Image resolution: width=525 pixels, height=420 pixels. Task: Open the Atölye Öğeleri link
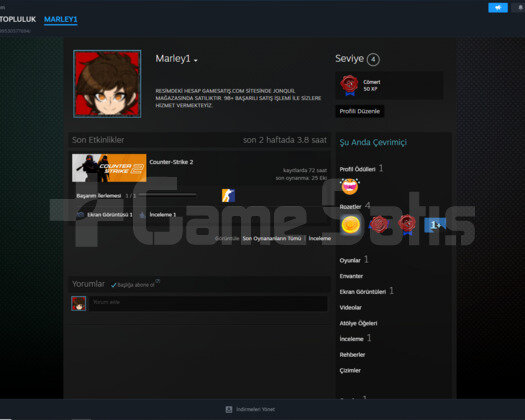coord(358,323)
